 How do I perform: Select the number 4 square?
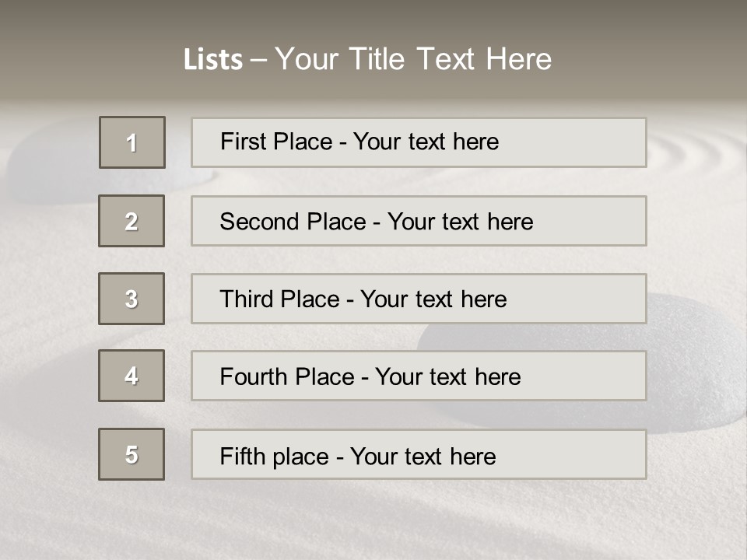click(132, 376)
